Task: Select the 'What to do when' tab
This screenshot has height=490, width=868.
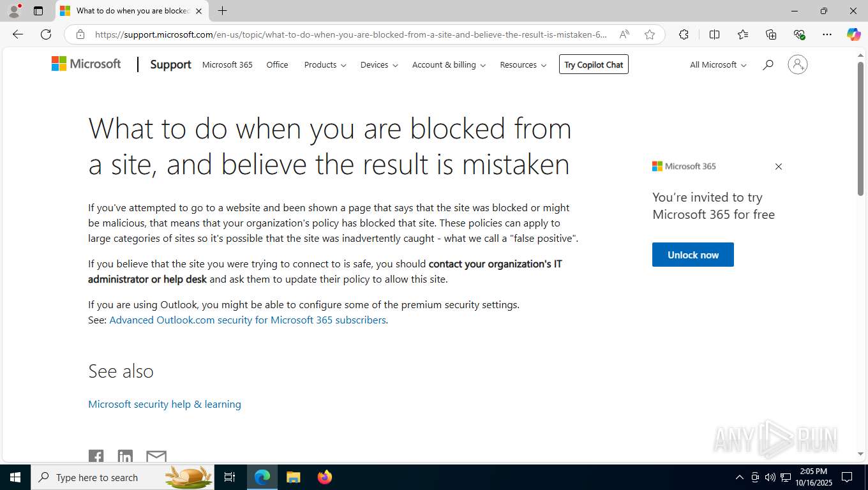Action: (x=131, y=11)
